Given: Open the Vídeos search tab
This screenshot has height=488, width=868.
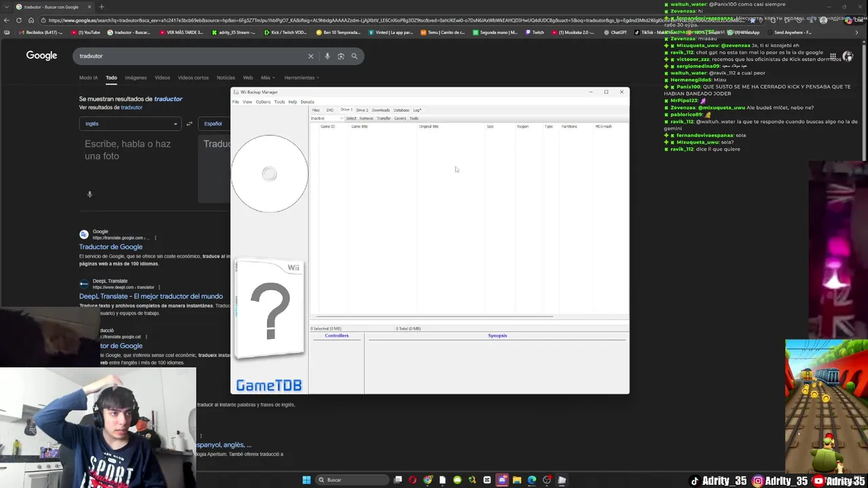Looking at the screenshot, I should tap(162, 78).
